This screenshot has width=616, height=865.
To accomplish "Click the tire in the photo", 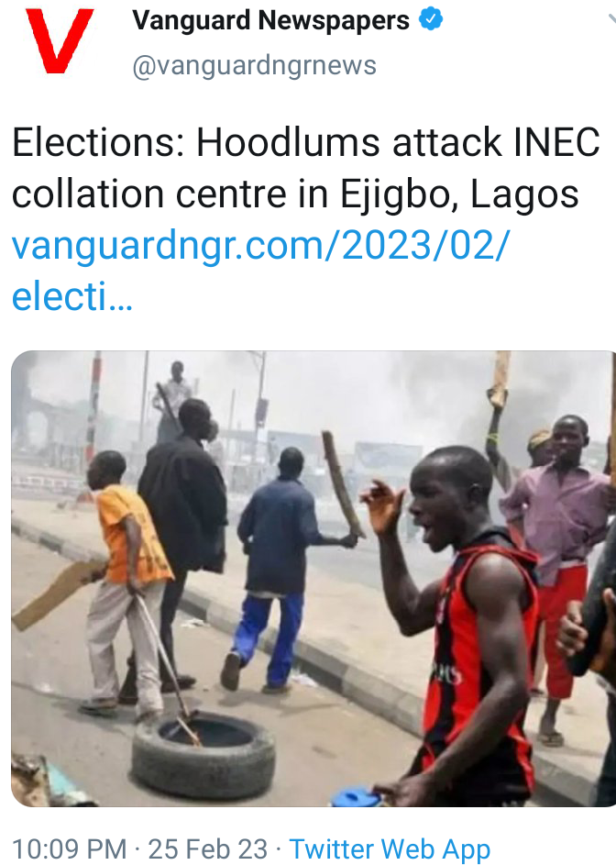I will 203,754.
